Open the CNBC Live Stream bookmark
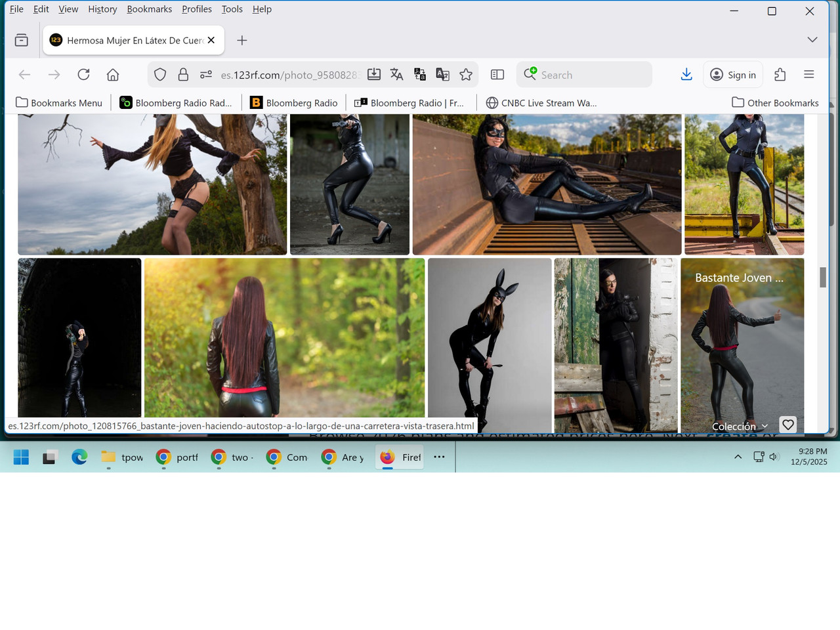This screenshot has height=630, width=840. click(x=541, y=102)
